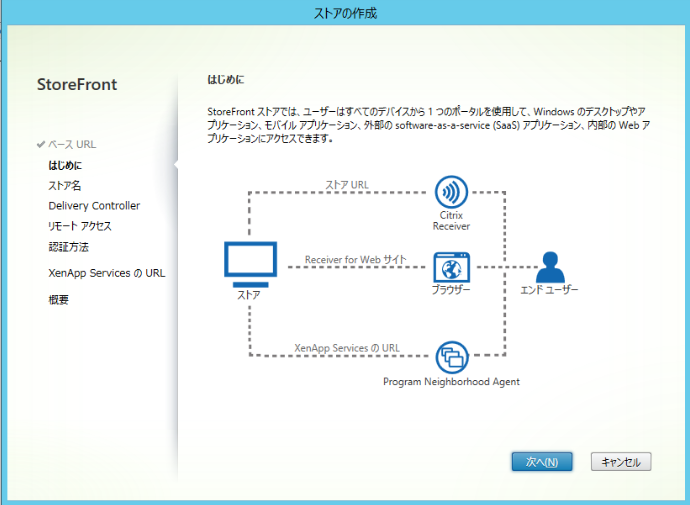Click the ストア caption under monitor
The width and height of the screenshot is (690, 505).
249,295
